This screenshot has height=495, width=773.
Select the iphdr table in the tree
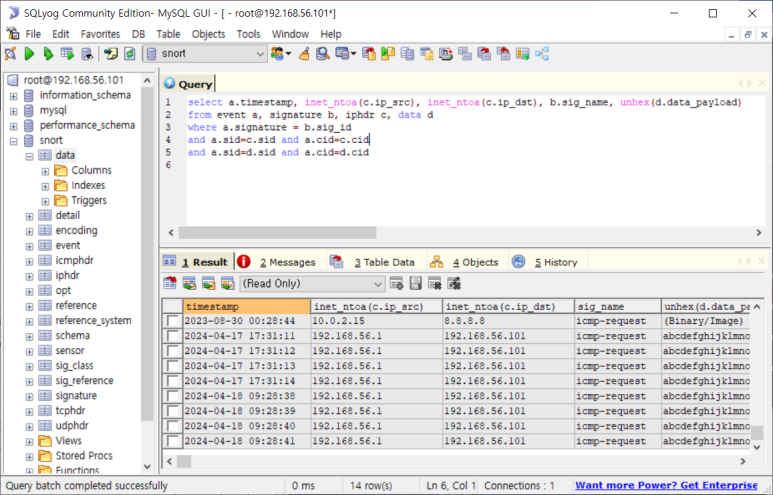click(68, 275)
